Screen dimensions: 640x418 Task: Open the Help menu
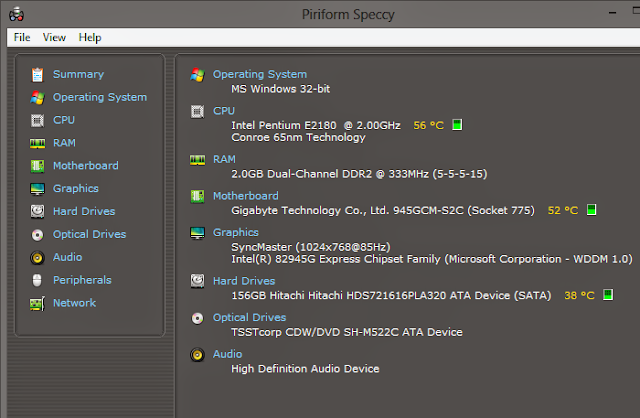pos(90,37)
